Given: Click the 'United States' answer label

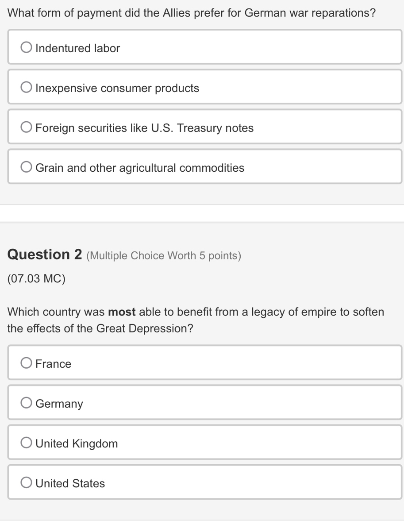Looking at the screenshot, I should click(70, 484).
